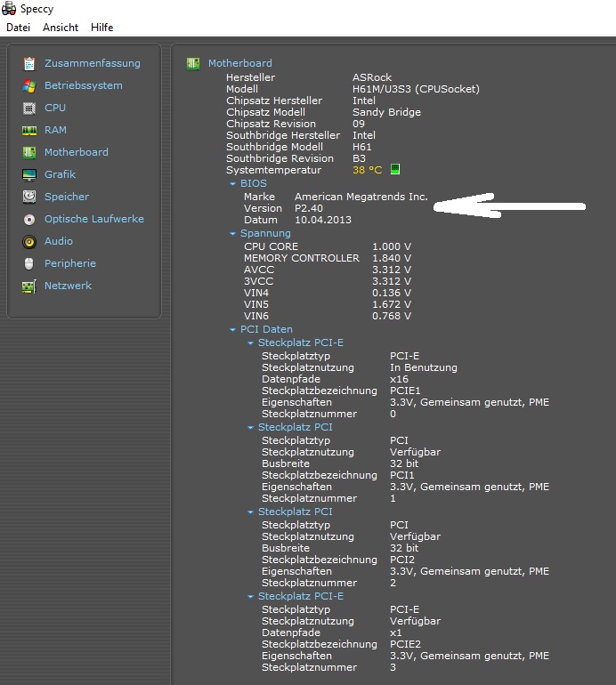Click the CPU chip icon in sidebar

pos(29,109)
